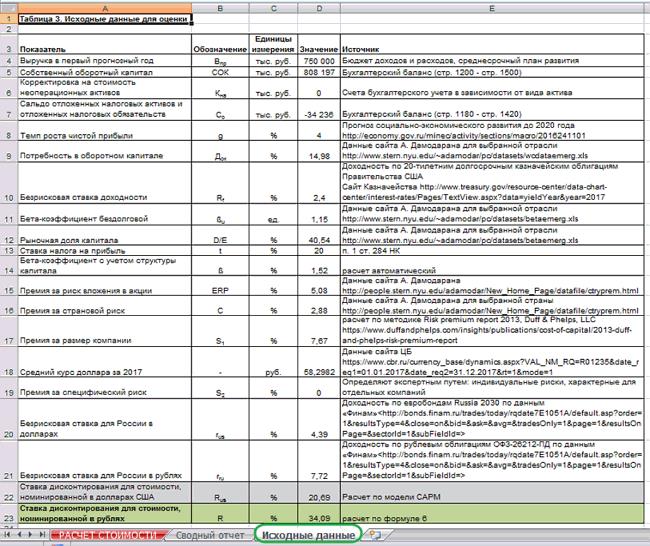Open economy.gov.ru forecast link
Image resolution: width=650 pixels, height=546 pixels.
[463, 136]
